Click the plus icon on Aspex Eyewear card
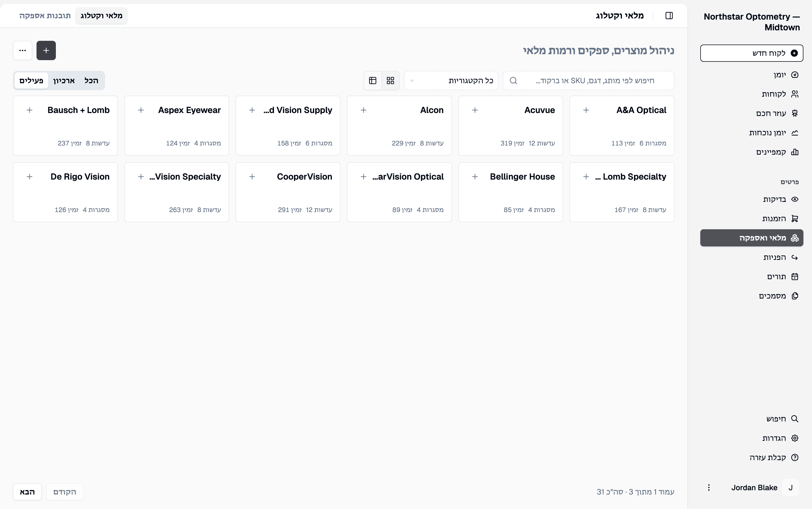This screenshot has width=812, height=509. coord(141,110)
